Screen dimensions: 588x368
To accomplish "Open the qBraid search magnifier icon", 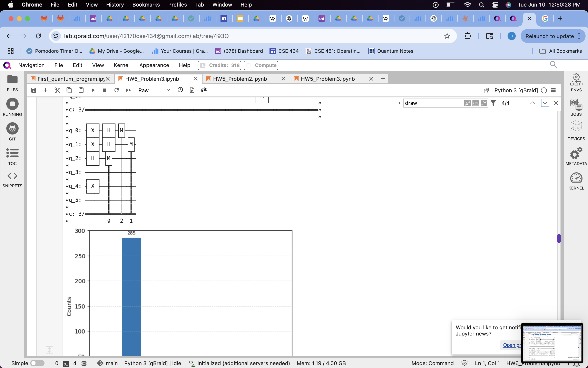I will click(x=553, y=64).
